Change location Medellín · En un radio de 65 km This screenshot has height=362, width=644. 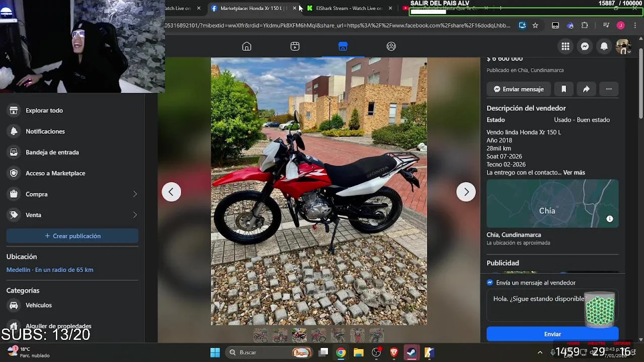(50, 270)
